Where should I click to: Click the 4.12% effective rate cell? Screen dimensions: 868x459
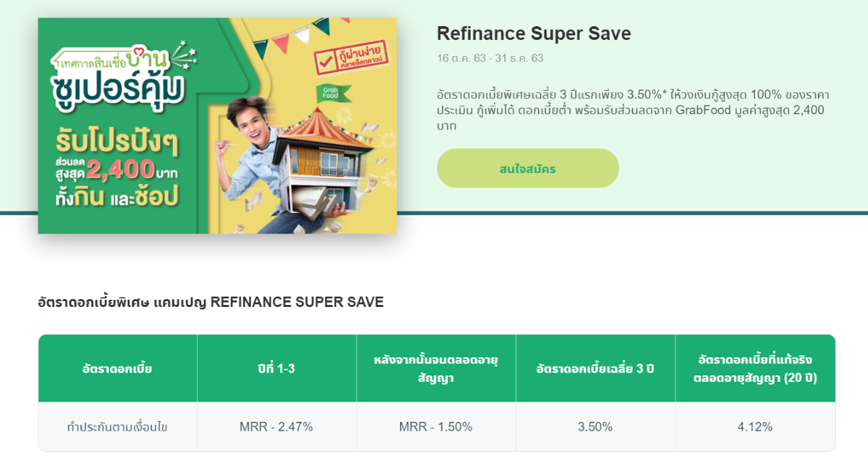point(754,427)
